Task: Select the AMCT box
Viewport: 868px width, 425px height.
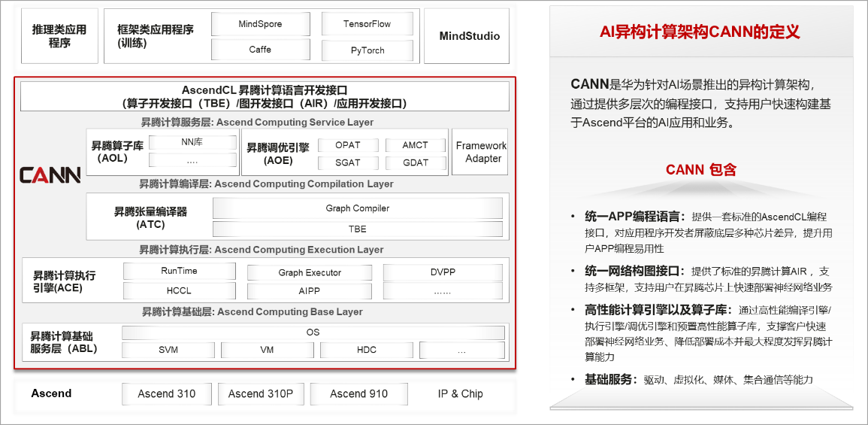Action: [x=415, y=145]
